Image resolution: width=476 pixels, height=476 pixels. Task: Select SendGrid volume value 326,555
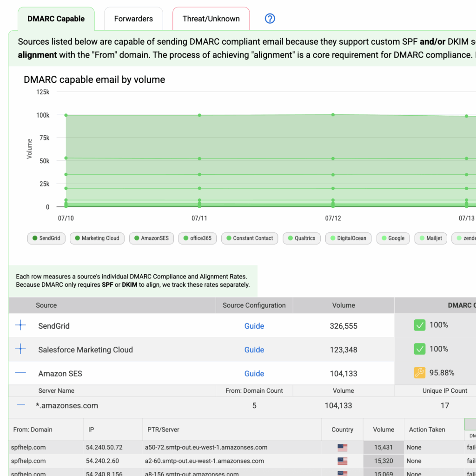pos(344,326)
